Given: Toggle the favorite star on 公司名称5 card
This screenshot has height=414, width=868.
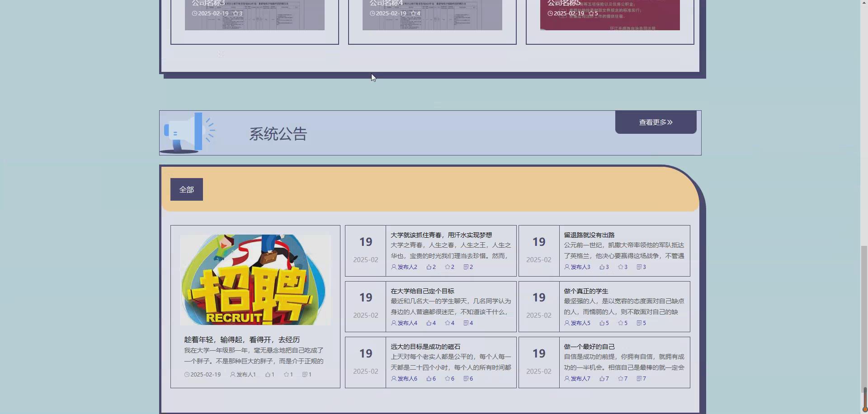Looking at the screenshot, I should pyautogui.click(x=591, y=13).
